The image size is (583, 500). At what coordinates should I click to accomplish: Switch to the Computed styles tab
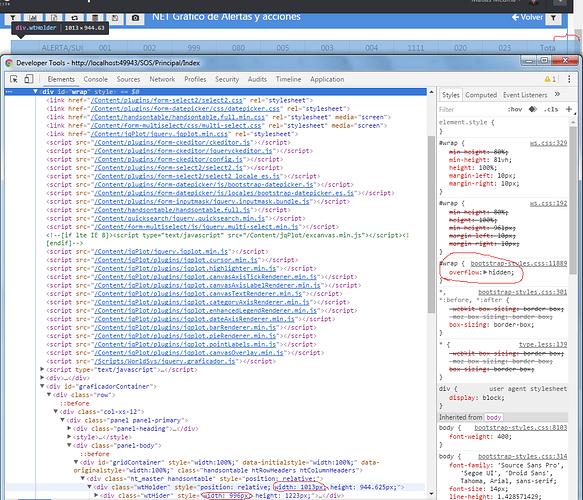(x=481, y=95)
